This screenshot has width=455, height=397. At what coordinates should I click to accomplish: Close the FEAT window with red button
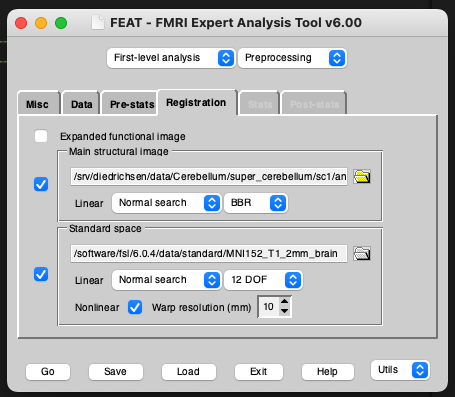click(21, 23)
